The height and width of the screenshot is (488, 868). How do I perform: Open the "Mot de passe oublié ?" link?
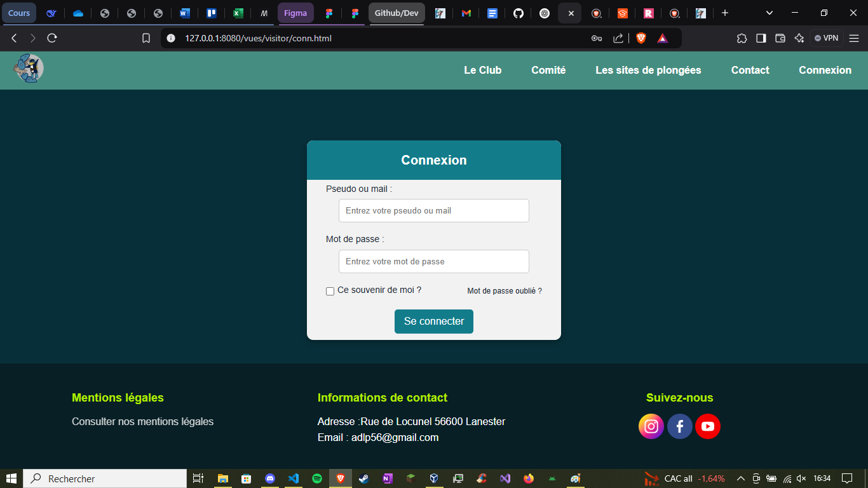[504, 290]
